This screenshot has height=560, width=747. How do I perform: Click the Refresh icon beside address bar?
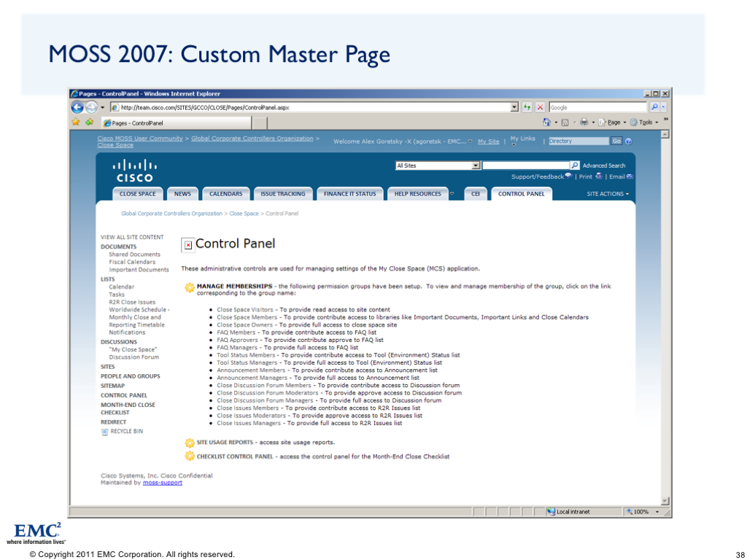coord(527,107)
